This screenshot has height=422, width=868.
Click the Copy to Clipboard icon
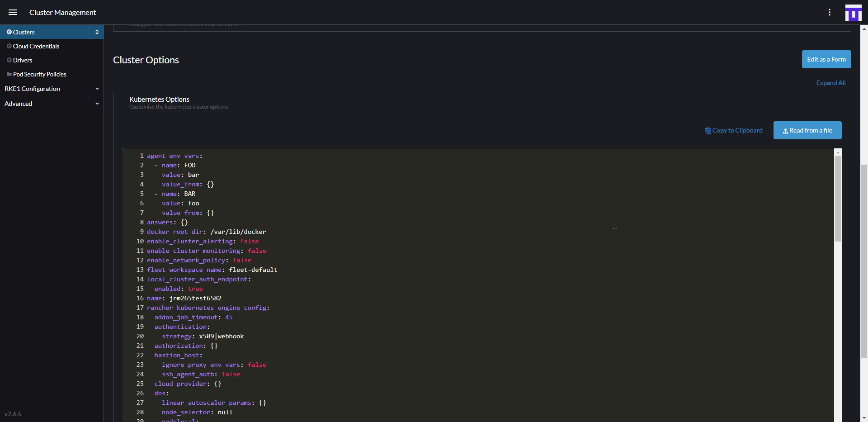click(708, 130)
